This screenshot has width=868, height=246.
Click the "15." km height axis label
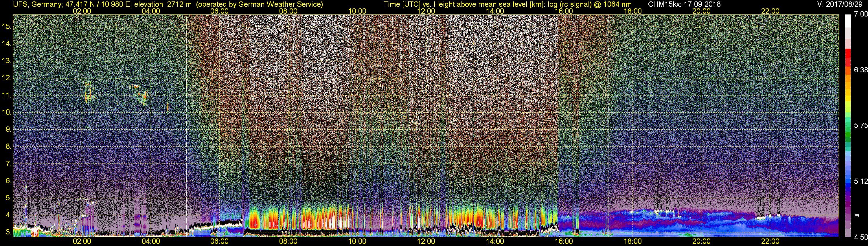tap(7, 27)
